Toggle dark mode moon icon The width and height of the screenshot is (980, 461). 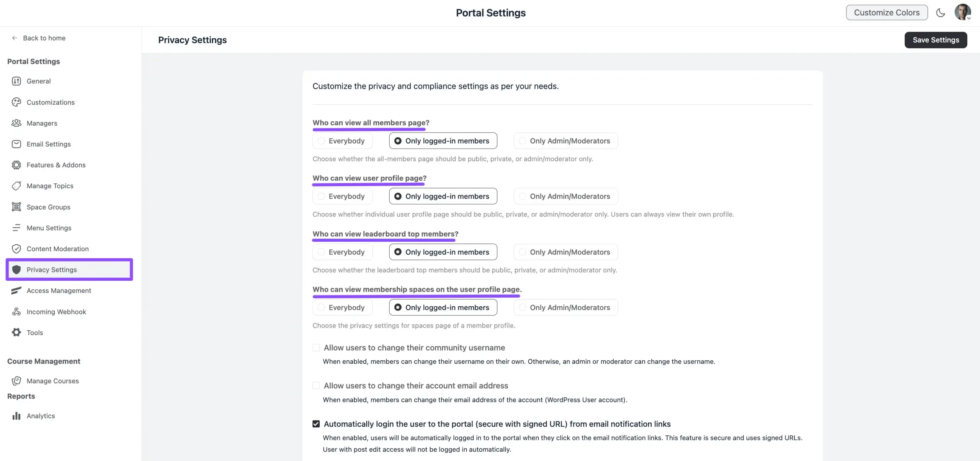point(940,13)
